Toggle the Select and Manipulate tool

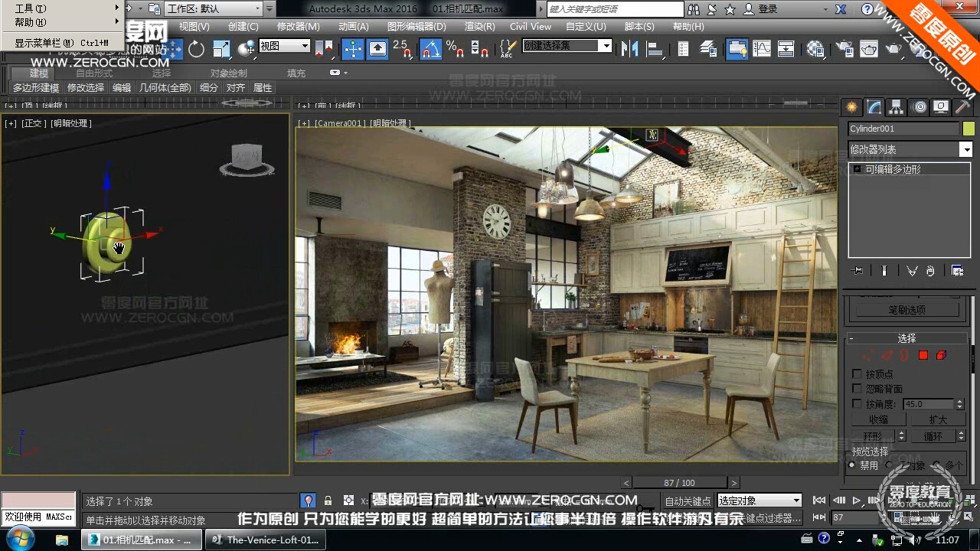[x=353, y=49]
